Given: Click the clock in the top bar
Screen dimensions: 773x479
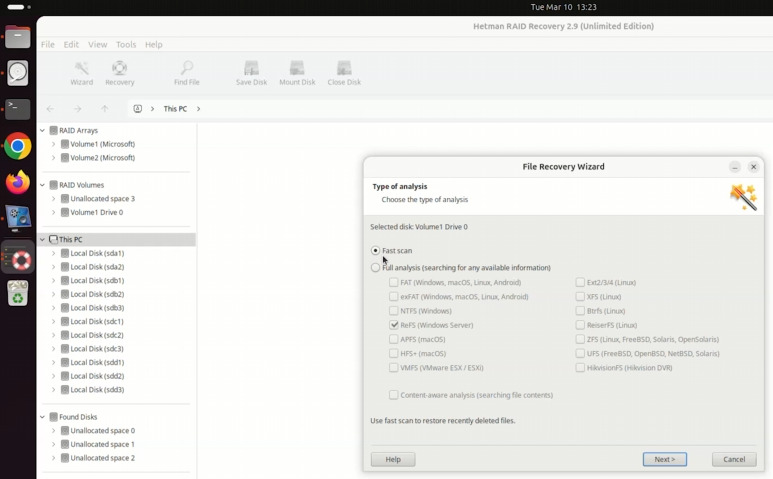Looking at the screenshot, I should [563, 7].
